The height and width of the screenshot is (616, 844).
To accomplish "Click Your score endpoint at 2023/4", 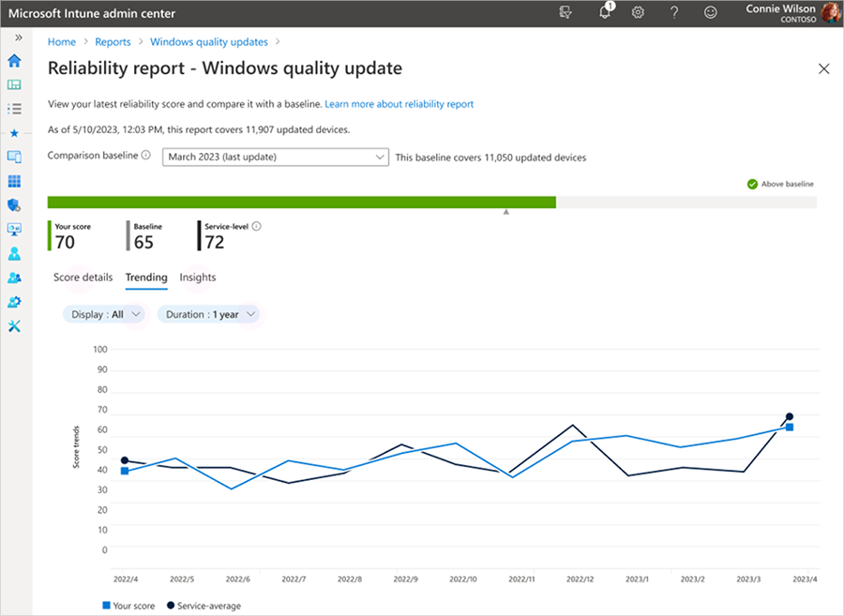I will 790,428.
